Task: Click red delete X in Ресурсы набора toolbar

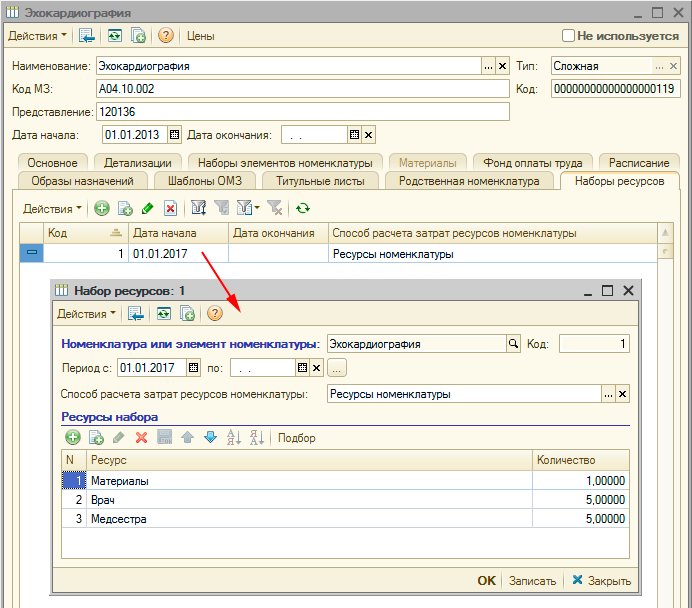Action: point(141,438)
